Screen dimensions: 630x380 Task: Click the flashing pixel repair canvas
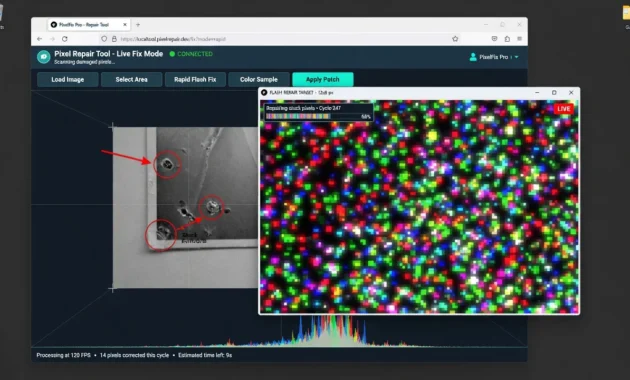(x=419, y=207)
